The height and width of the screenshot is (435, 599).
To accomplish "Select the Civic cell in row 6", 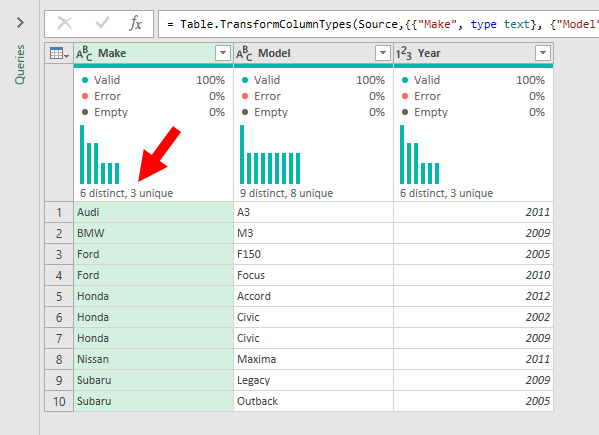I will (x=313, y=317).
